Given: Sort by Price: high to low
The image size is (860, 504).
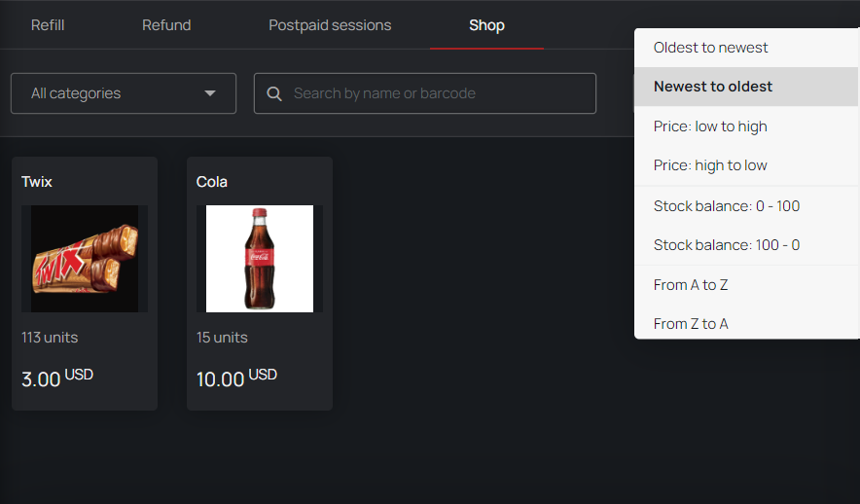Looking at the screenshot, I should (x=746, y=165).
